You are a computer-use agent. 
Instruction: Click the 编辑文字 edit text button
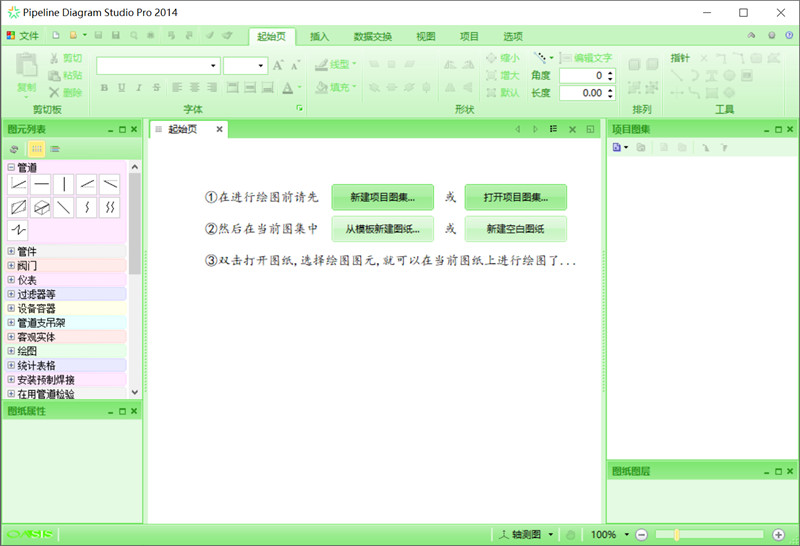[x=586, y=58]
